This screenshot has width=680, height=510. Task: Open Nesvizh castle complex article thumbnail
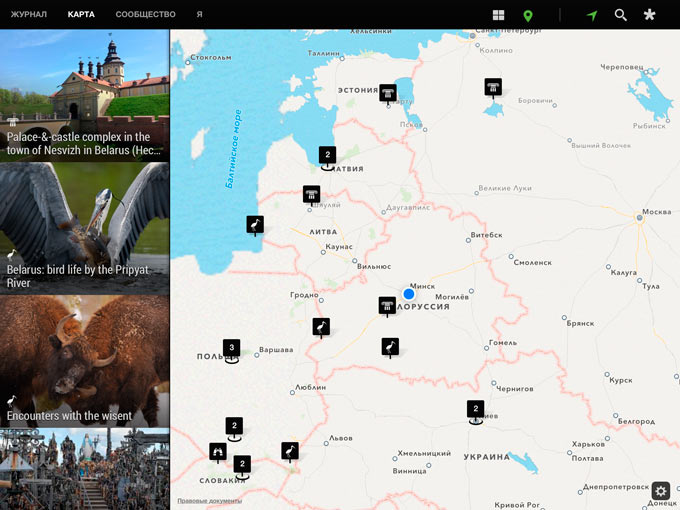85,95
